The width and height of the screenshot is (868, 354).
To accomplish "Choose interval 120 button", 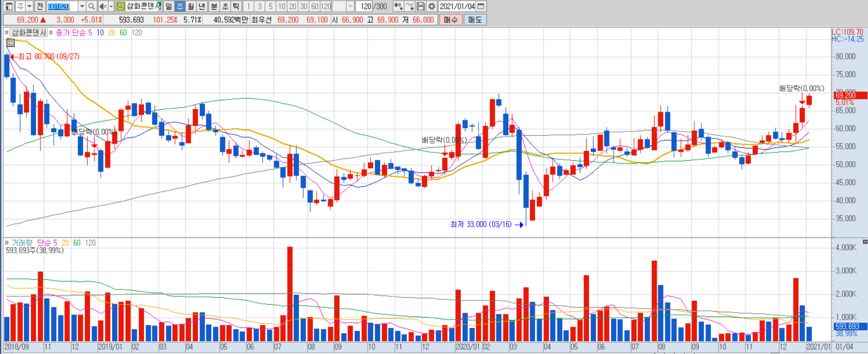I will click(x=326, y=7).
